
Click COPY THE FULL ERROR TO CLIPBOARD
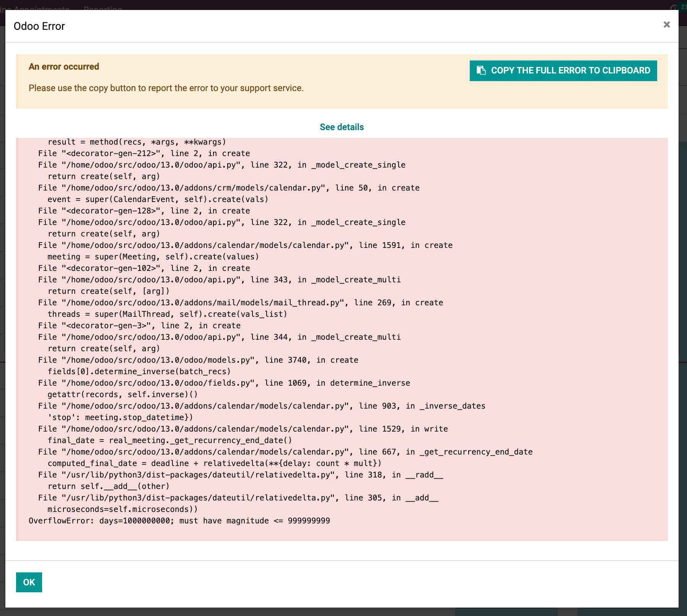click(x=562, y=70)
